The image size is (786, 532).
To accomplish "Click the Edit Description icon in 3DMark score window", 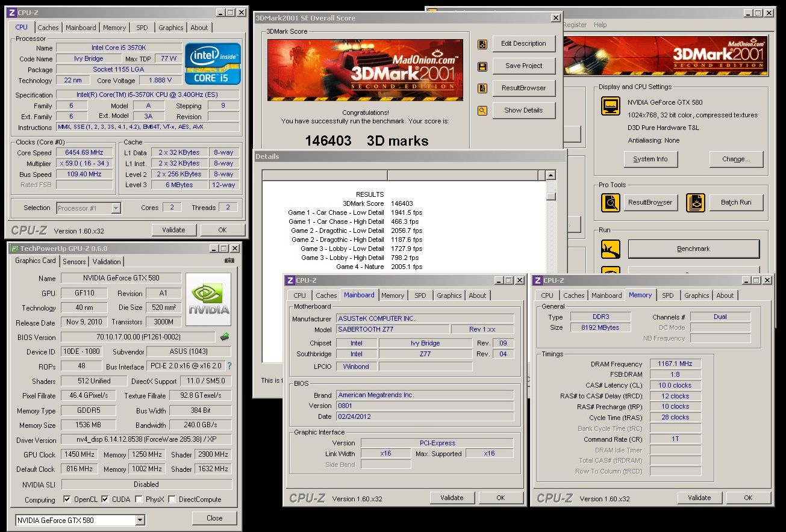I will pyautogui.click(x=482, y=44).
